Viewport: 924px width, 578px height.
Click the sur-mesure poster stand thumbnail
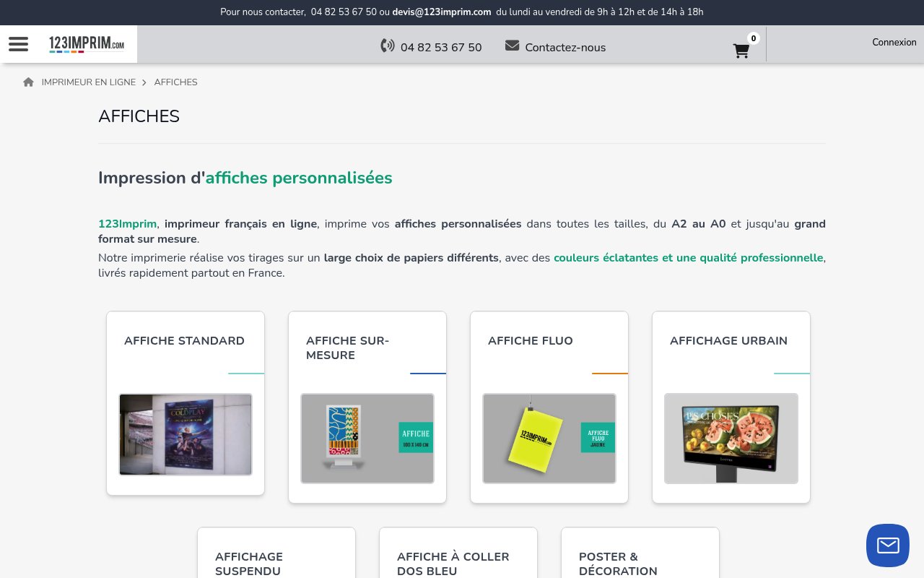pyautogui.click(x=367, y=439)
